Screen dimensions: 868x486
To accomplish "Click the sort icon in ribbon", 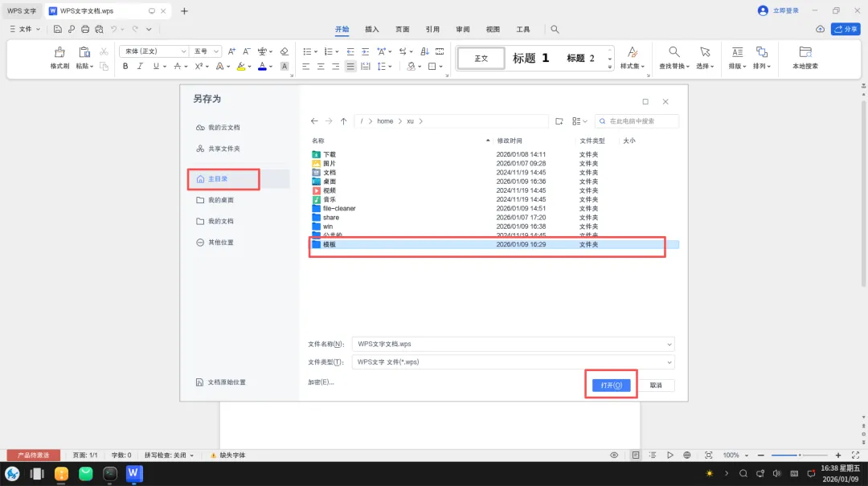I will coord(424,51).
